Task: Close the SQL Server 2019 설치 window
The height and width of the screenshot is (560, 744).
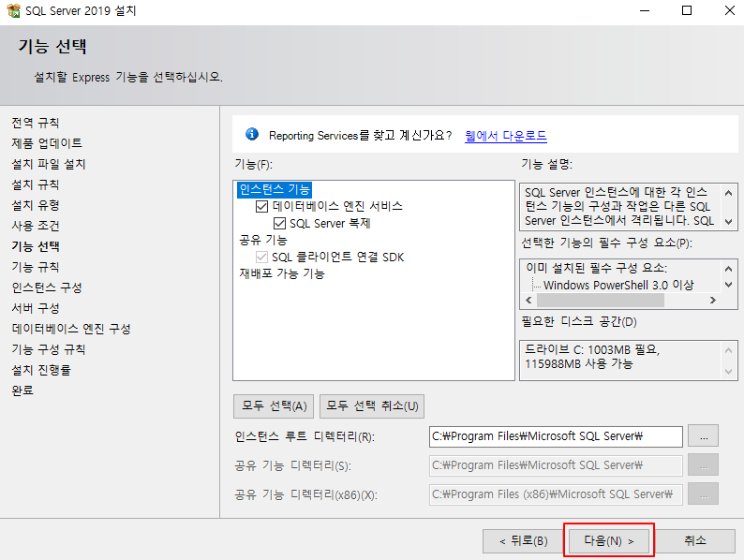Action: (730, 10)
